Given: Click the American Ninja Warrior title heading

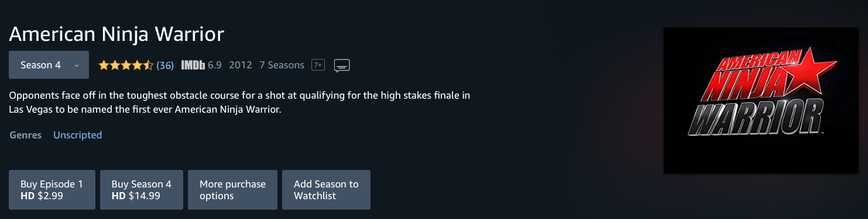Looking at the screenshot, I should pos(116,34).
